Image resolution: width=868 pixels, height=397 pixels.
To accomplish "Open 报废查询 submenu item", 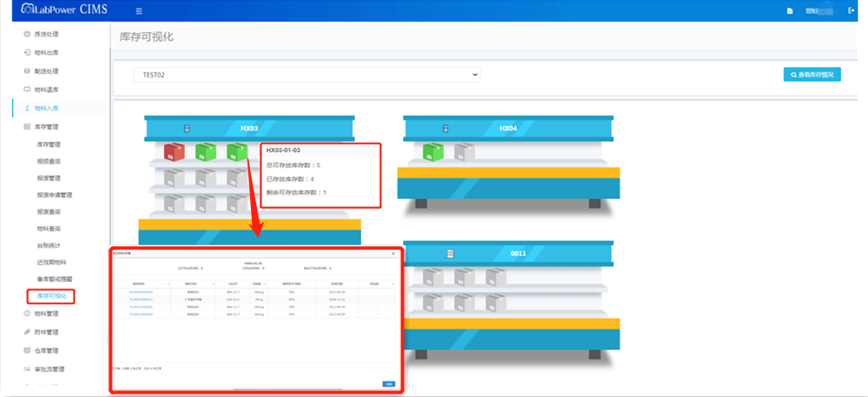I will click(49, 212).
